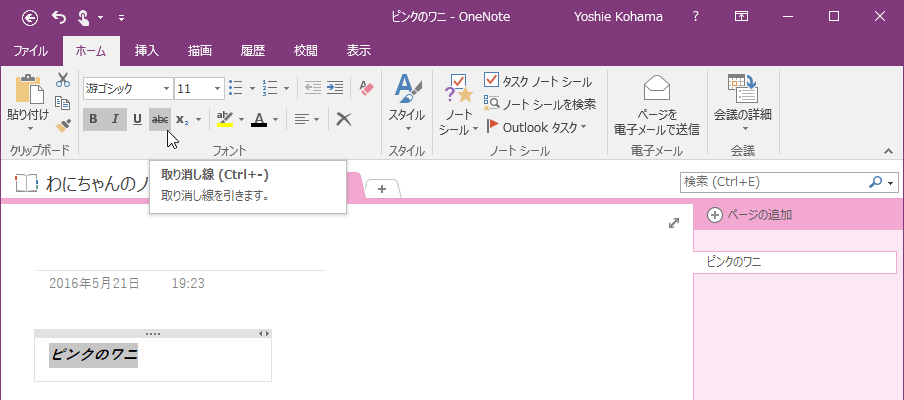Toggle strikethrough abc button

pos(160,119)
